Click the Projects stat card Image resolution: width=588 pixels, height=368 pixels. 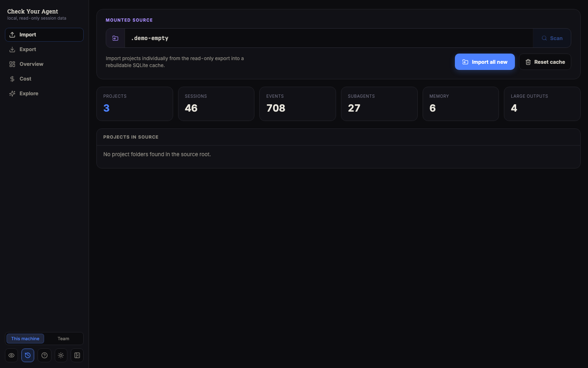coord(135,104)
